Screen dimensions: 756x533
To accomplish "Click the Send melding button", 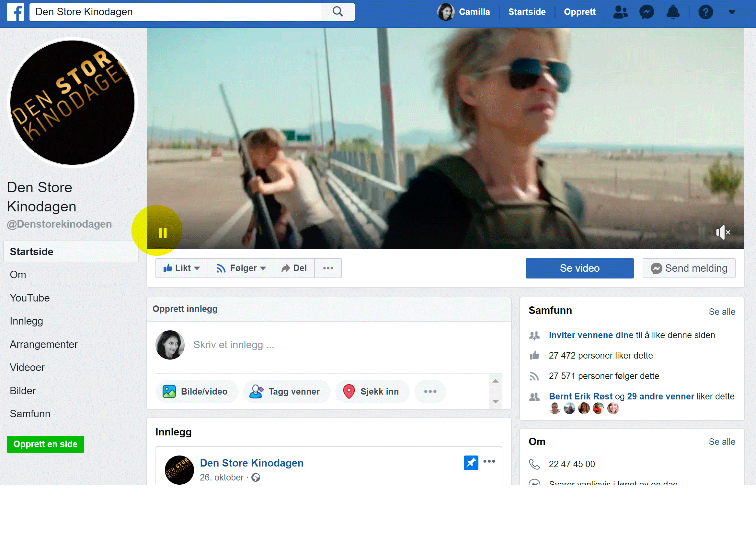I will (689, 268).
